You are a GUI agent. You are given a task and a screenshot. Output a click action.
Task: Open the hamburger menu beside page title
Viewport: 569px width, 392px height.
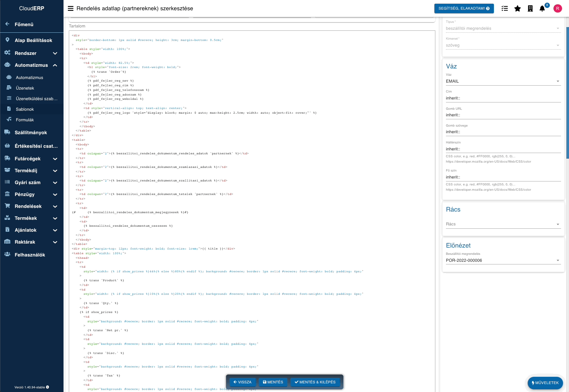(70, 9)
